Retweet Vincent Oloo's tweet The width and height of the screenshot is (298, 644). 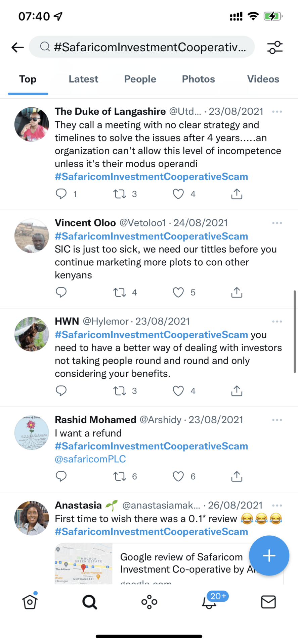(x=120, y=292)
